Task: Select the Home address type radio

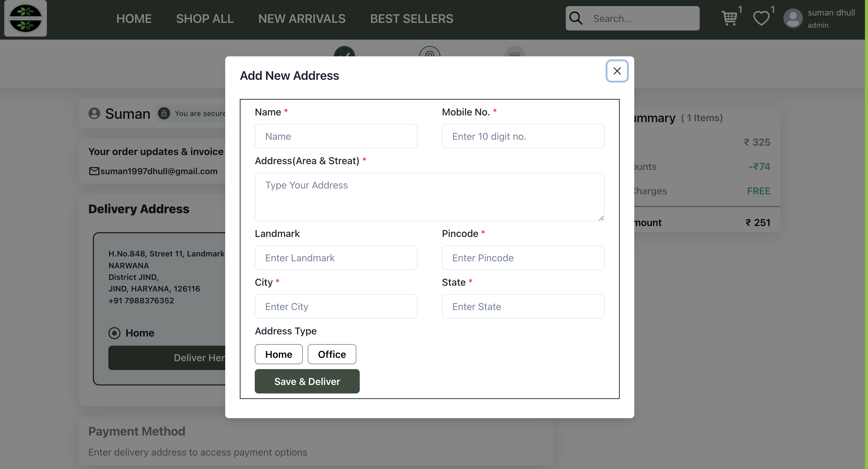Action: (x=279, y=354)
